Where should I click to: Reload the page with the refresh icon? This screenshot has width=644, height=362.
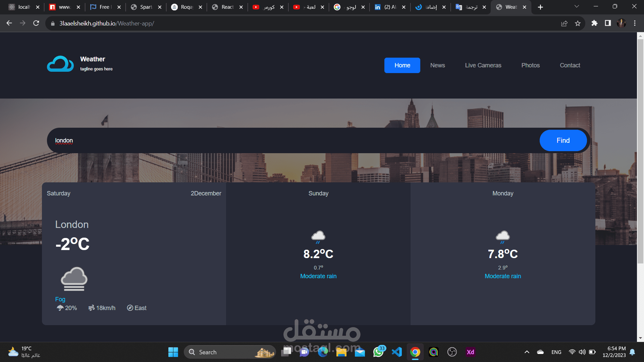tap(36, 23)
